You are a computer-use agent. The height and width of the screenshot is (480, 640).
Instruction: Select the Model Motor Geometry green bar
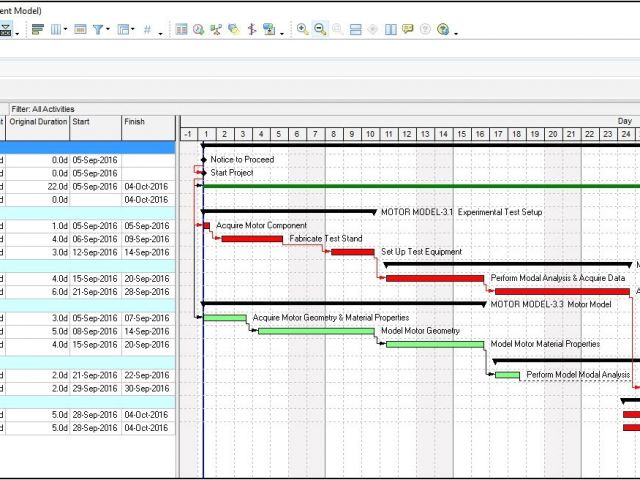[316, 331]
